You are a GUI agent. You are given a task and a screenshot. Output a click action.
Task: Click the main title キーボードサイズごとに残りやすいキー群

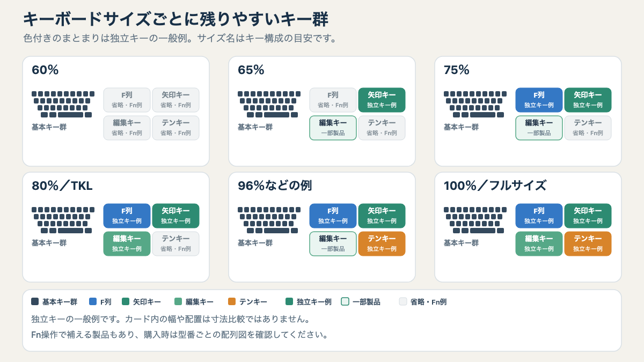175,19
